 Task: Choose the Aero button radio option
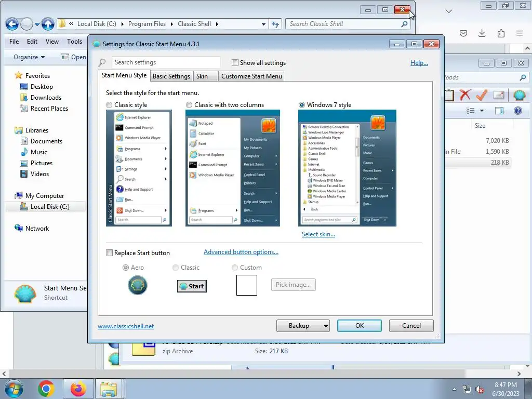tap(126, 268)
